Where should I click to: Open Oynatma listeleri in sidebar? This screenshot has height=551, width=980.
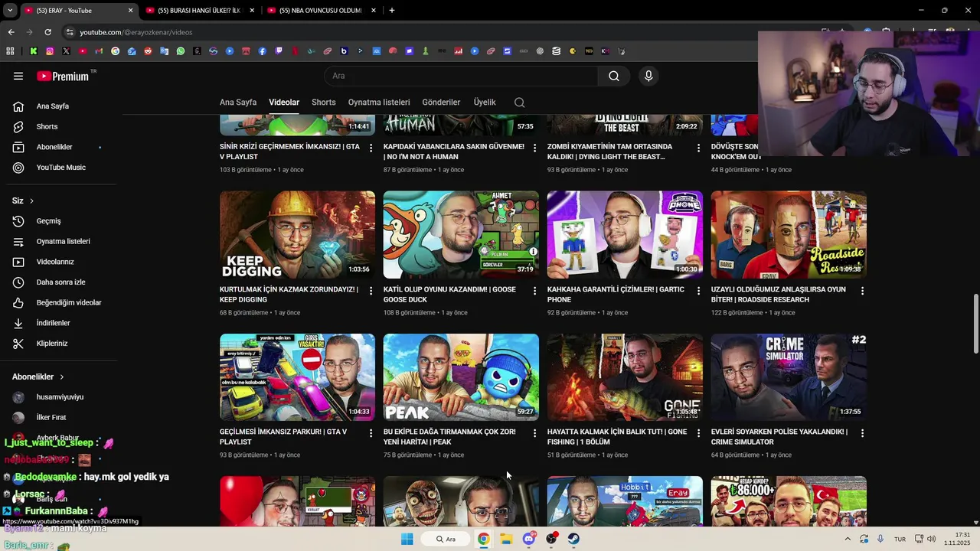pos(61,241)
